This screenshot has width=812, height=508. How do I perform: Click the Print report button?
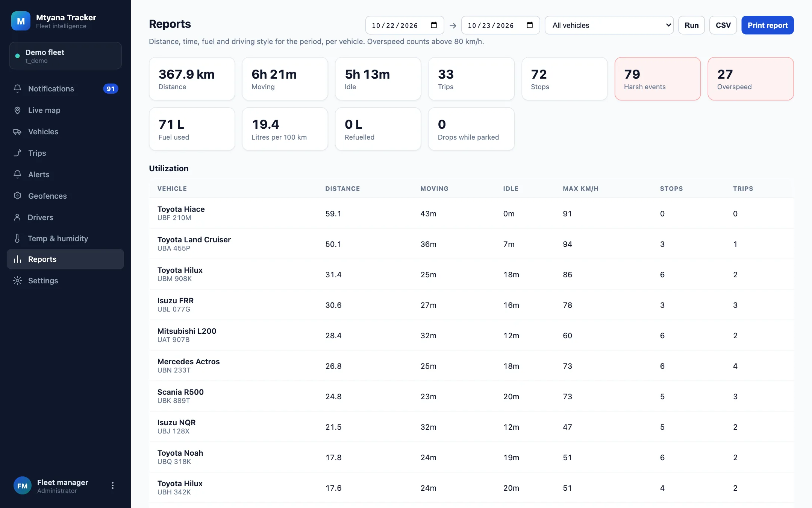point(767,25)
